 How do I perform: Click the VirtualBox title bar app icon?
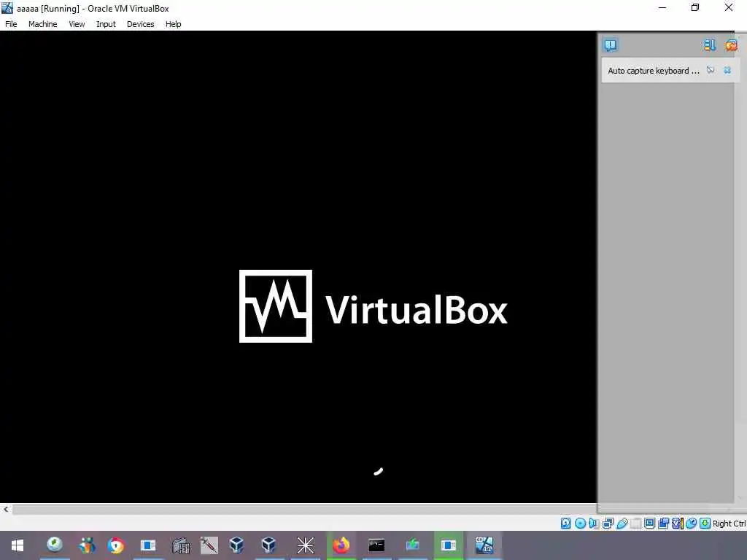click(7, 7)
